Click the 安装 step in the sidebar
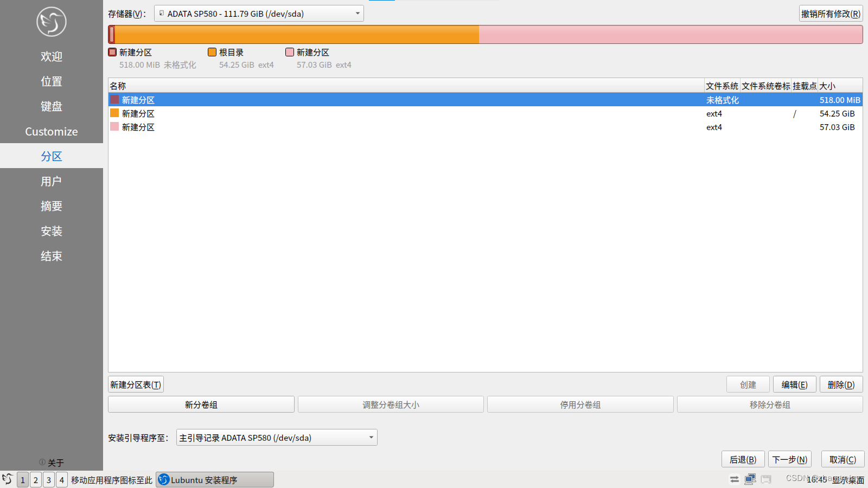 click(52, 231)
